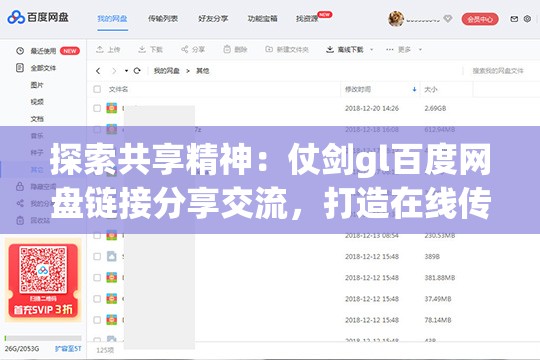This screenshot has width=540, height=360.
Task: Click the file icon of the 2.69GB row
Action: click(x=111, y=108)
